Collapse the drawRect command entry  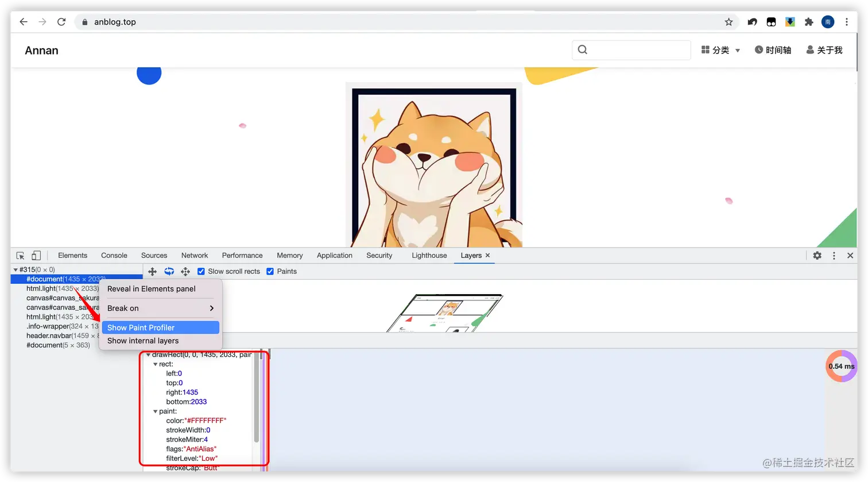[x=148, y=355]
